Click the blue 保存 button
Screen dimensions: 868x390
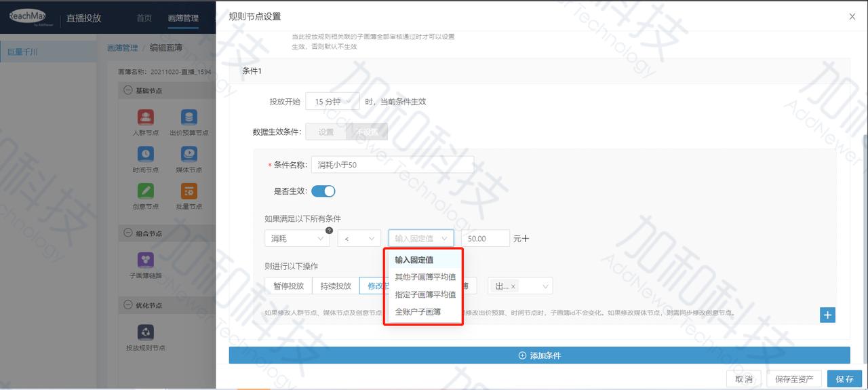point(844,379)
